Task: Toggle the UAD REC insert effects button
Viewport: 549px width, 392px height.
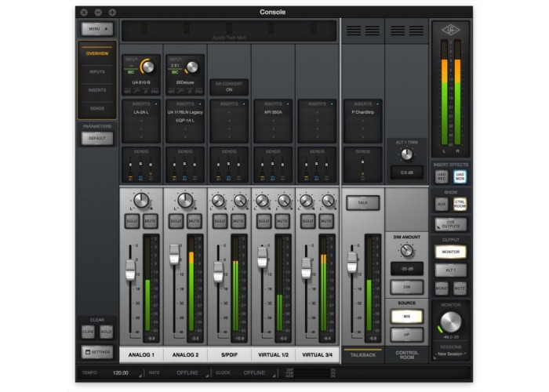Action: [x=442, y=176]
